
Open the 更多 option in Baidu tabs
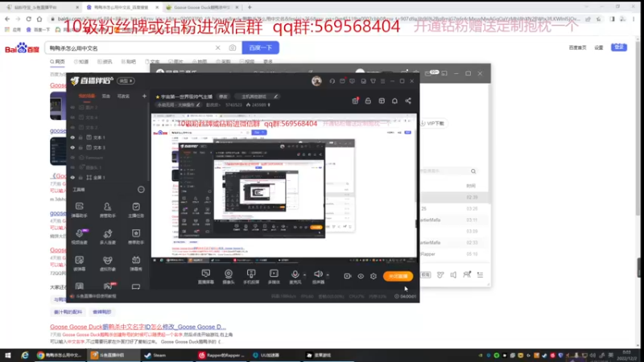[x=268, y=62]
